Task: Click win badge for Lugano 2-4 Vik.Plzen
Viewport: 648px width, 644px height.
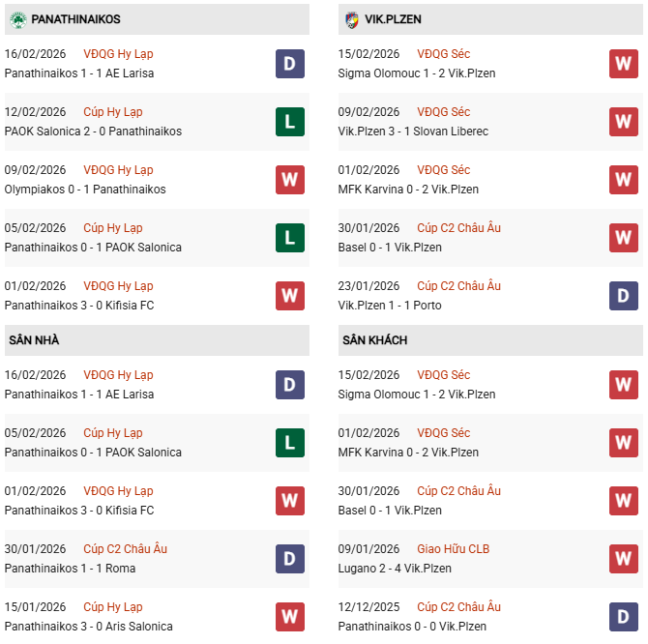Action: point(624,559)
